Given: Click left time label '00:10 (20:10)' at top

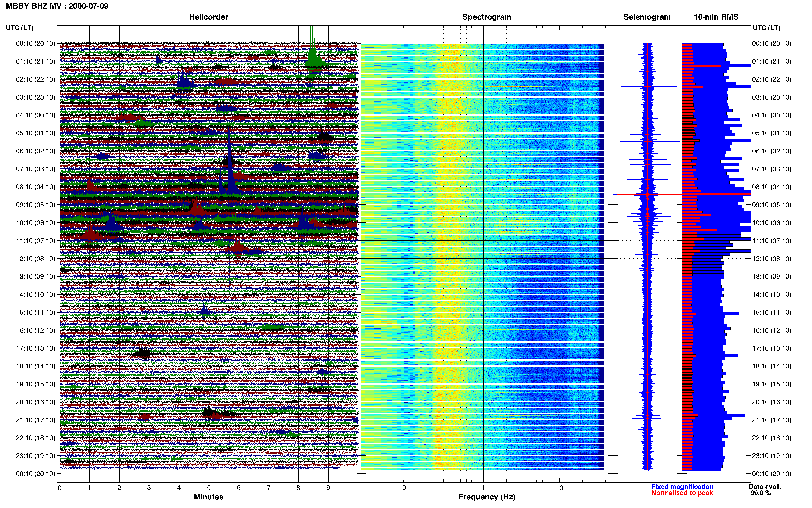Looking at the screenshot, I should pyautogui.click(x=35, y=43).
